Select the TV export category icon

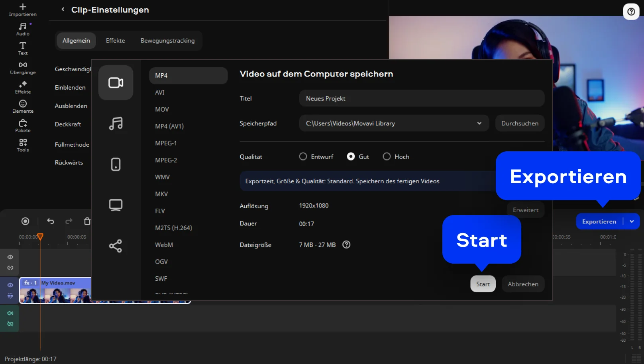116,205
